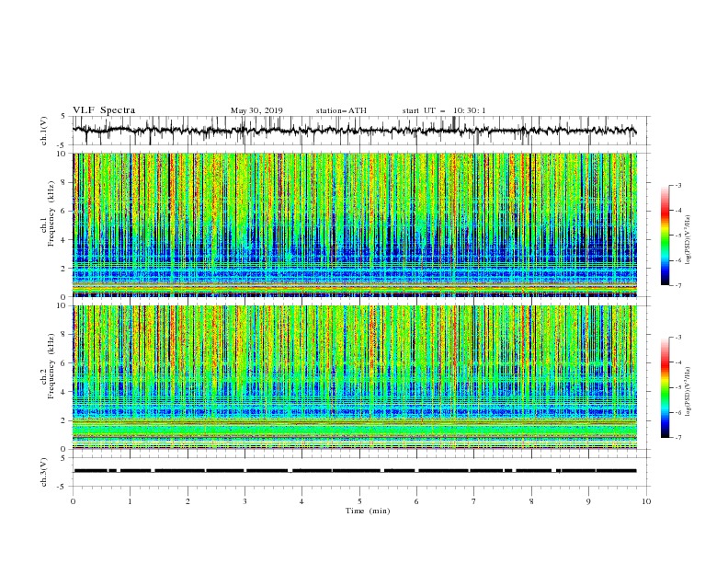Click the "-7" label on ch.1 color bar
This screenshot has width=728, height=563.
678,285
